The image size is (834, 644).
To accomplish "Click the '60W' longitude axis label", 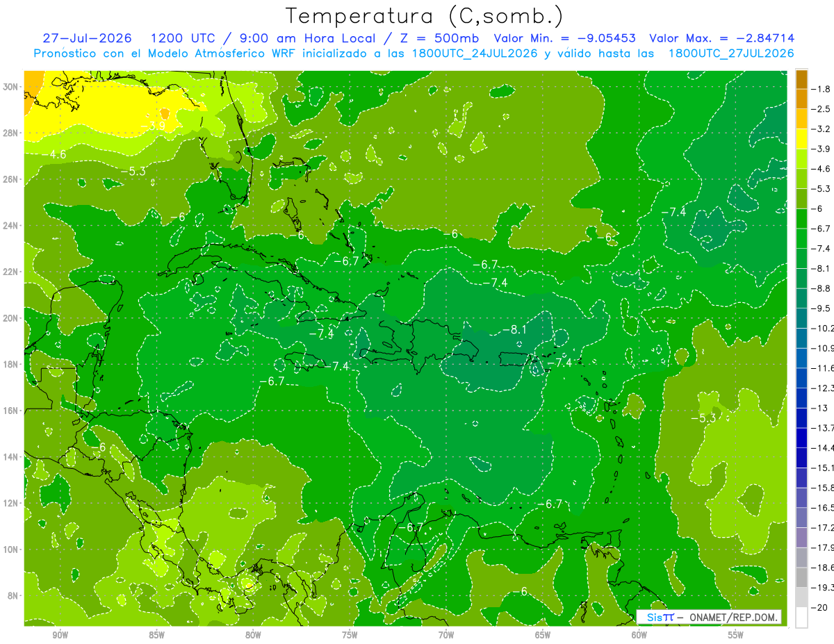I will 639,635.
